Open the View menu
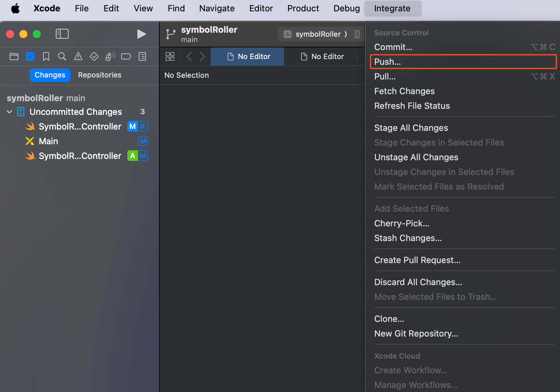Screen dimensions: 560x392 click(143, 8)
